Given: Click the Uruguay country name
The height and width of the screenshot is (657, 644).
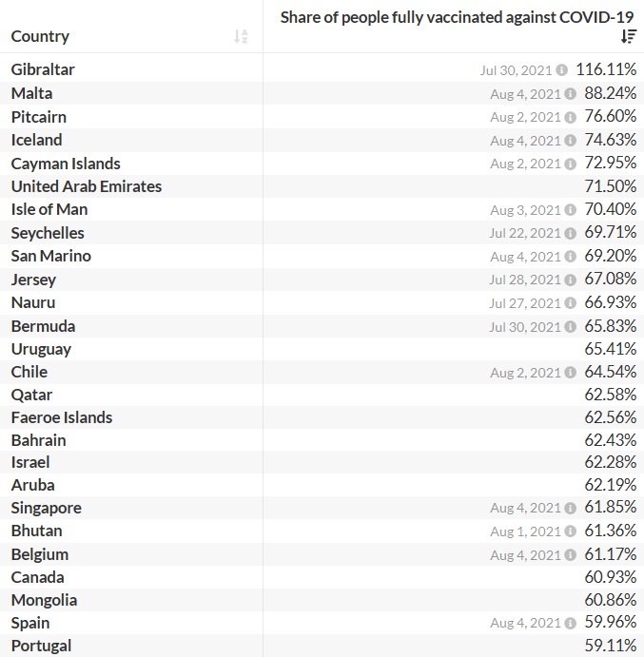Looking at the screenshot, I should point(41,349).
